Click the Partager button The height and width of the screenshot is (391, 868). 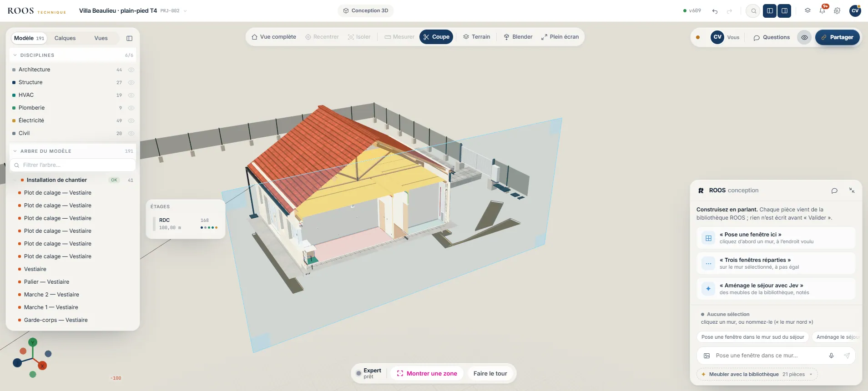pos(837,37)
